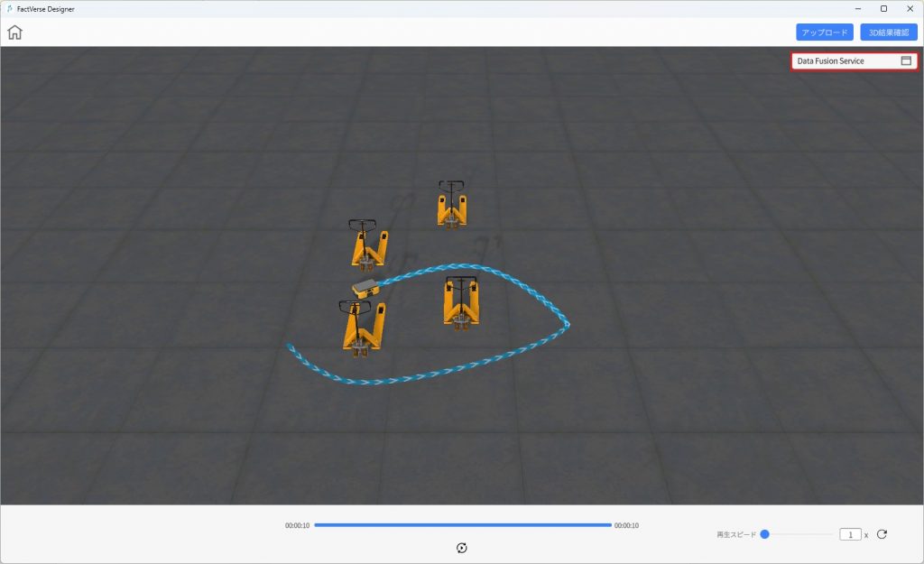Click the replay icon below the timeline
This screenshot has height=564, width=924.
pyautogui.click(x=462, y=548)
